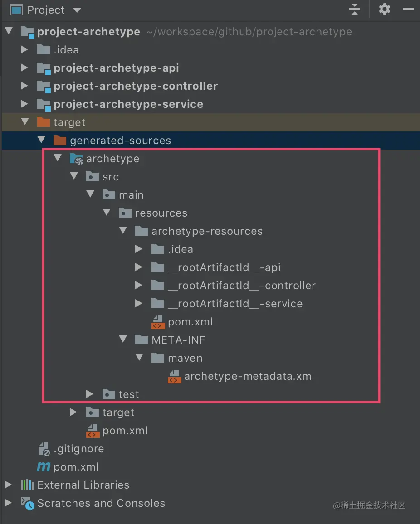The width and height of the screenshot is (420, 524).
Task: Collapse the generated-sources folder
Action: [x=41, y=140]
